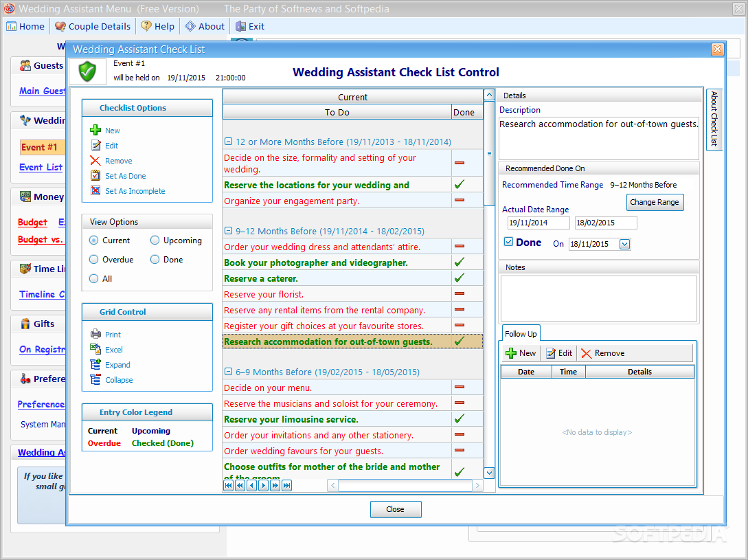748x560 pixels.
Task: Click the Actual Date Range start date field
Action: click(x=539, y=223)
